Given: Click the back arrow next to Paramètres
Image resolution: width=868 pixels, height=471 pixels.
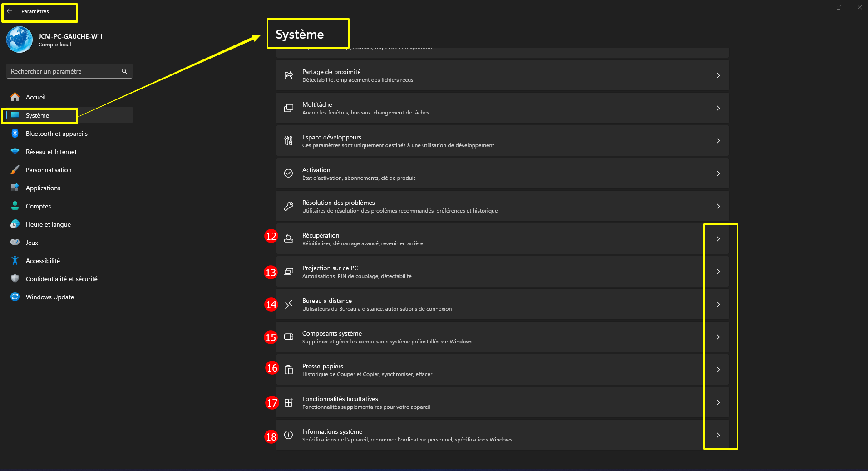Looking at the screenshot, I should tap(10, 11).
